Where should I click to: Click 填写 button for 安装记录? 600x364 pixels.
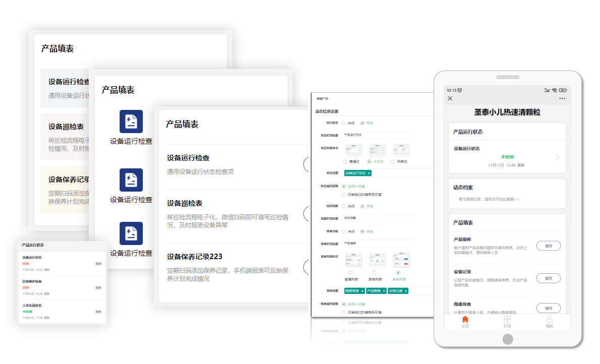click(x=548, y=278)
